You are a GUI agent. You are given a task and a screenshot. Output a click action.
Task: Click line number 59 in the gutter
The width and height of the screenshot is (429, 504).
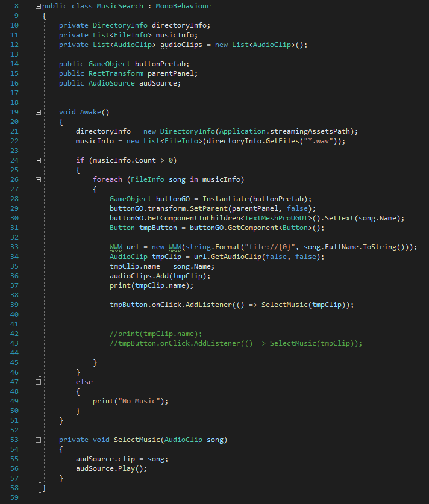15,497
